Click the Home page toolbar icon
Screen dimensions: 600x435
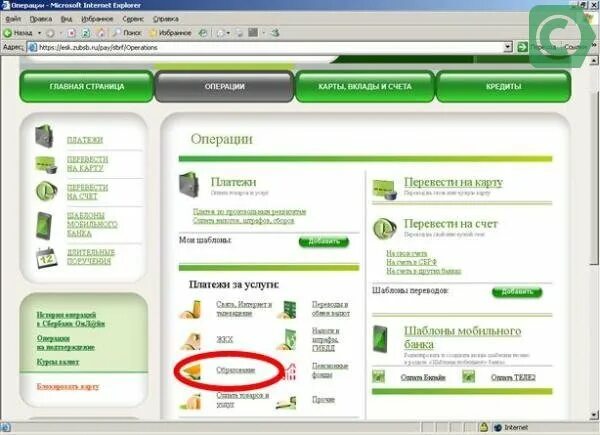click(x=101, y=33)
